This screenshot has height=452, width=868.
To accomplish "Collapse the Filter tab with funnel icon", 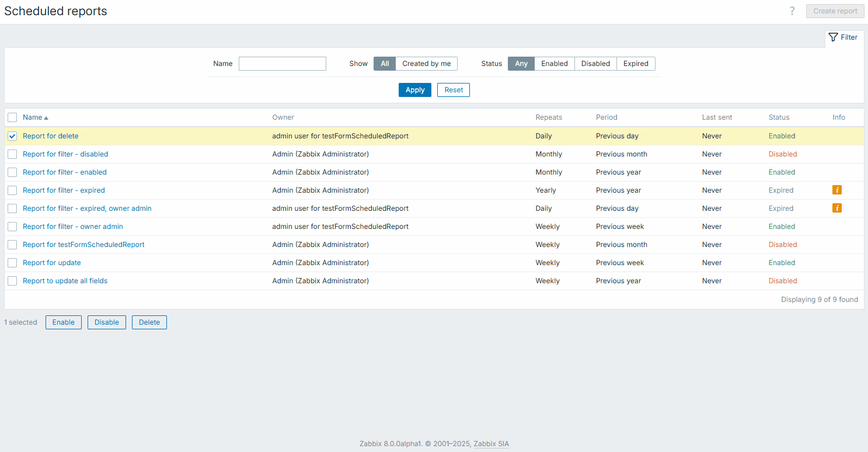I will coord(843,37).
